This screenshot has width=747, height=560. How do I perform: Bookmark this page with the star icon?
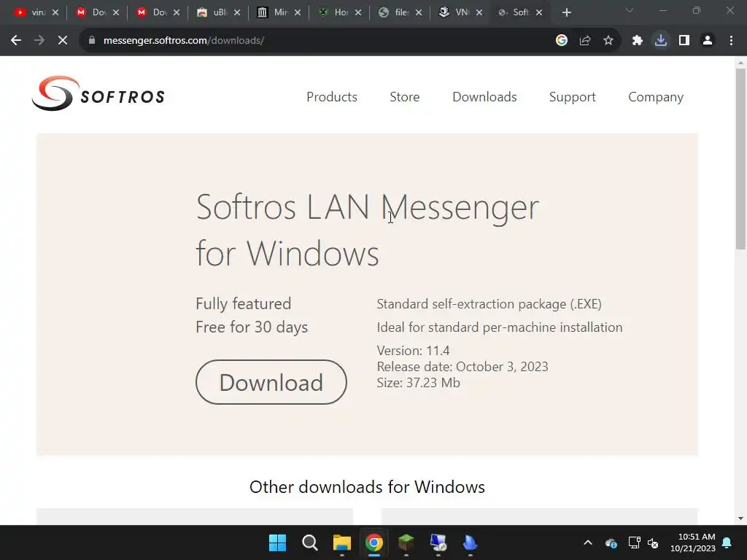point(608,41)
